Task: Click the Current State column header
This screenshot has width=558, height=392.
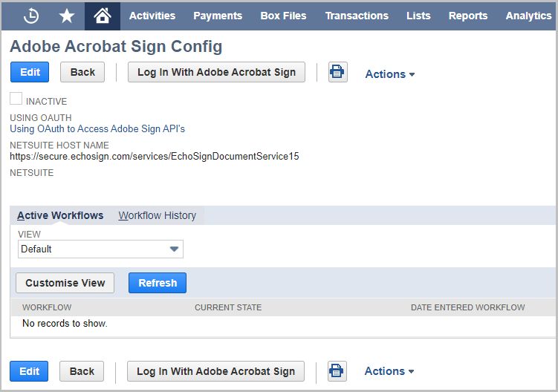Action: click(228, 307)
